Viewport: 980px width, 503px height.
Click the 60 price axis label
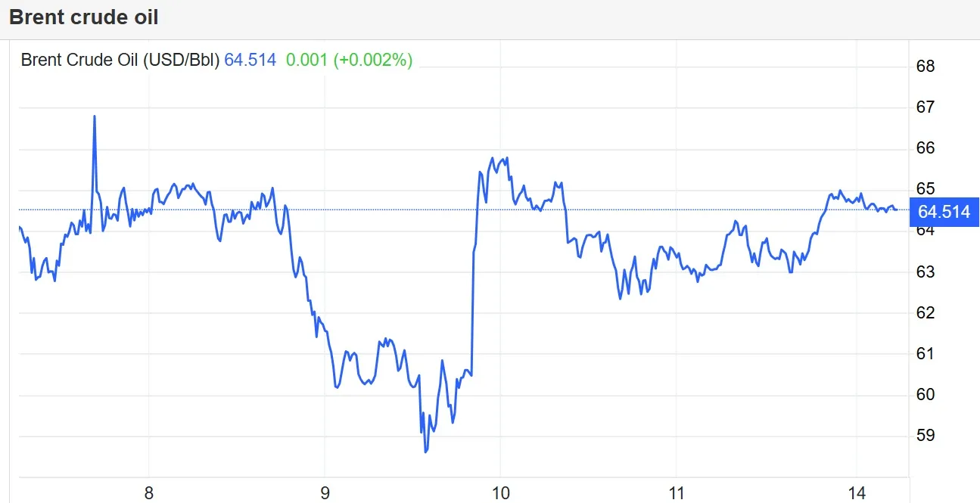[x=925, y=394]
